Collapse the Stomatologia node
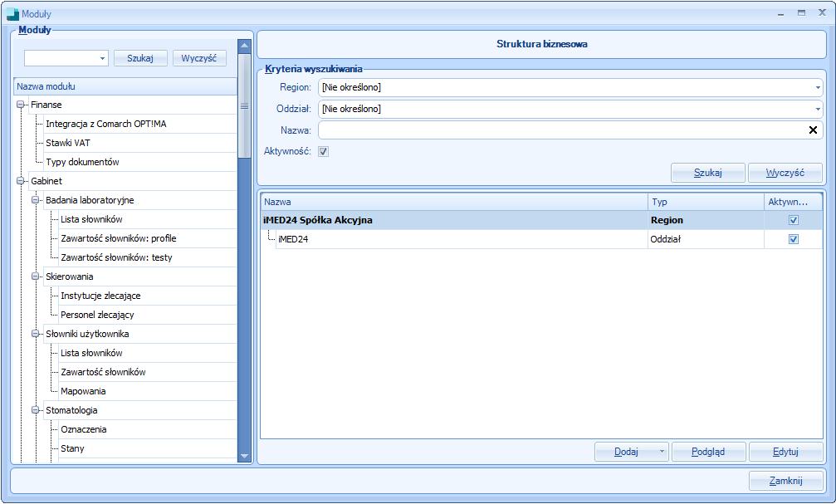This screenshot has width=836, height=504. tap(35, 410)
